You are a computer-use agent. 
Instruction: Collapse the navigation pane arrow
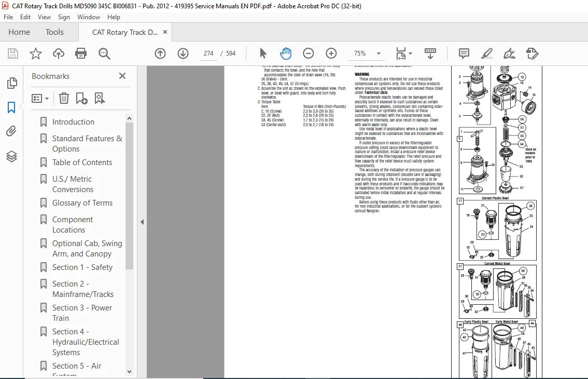click(142, 222)
